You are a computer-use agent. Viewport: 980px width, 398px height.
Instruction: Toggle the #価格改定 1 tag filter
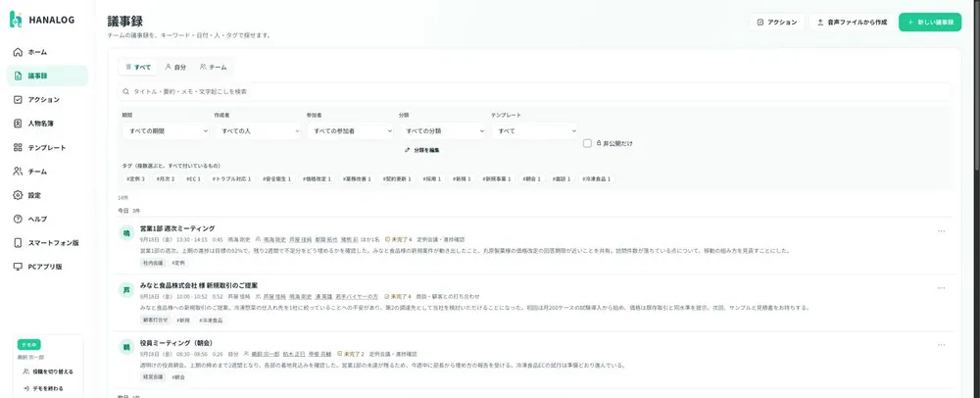(317, 178)
